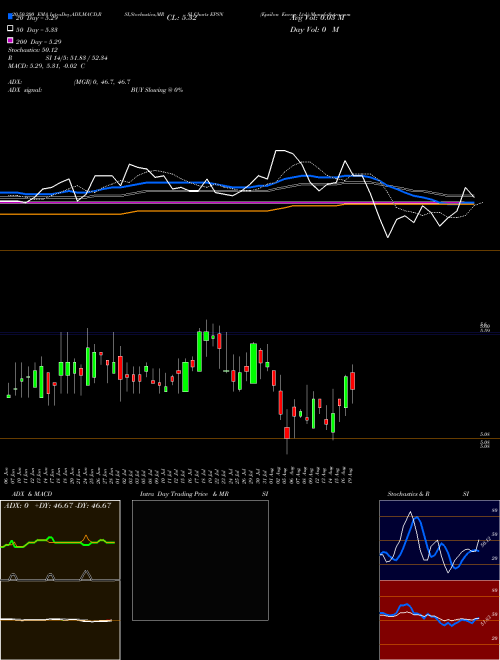
Task: Open the empty intraday trading price chart
Action: [200, 560]
